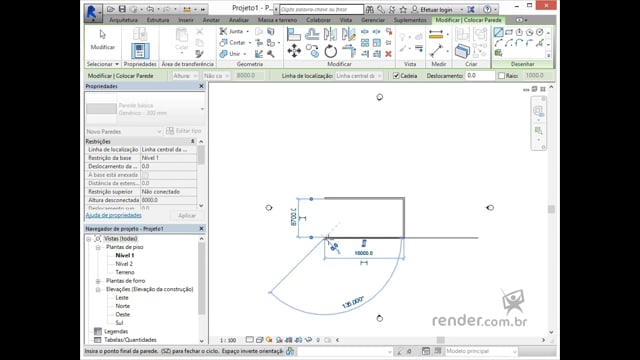Open the Arquitetura ribbon tab
Viewport: 640px width, 360px height.
[x=123, y=20]
